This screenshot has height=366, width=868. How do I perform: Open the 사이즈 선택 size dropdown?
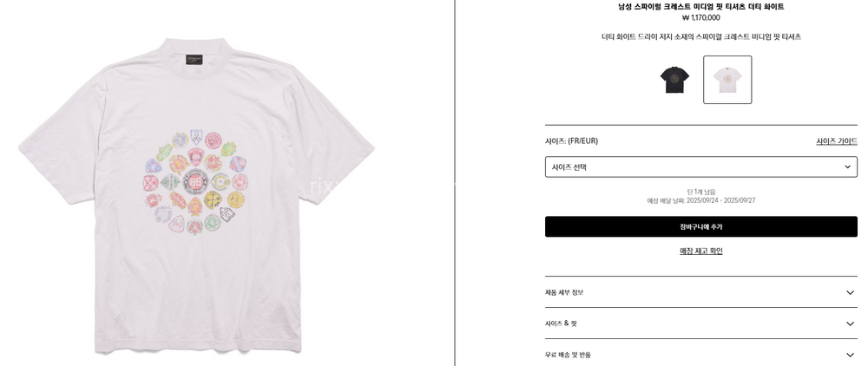click(x=700, y=167)
